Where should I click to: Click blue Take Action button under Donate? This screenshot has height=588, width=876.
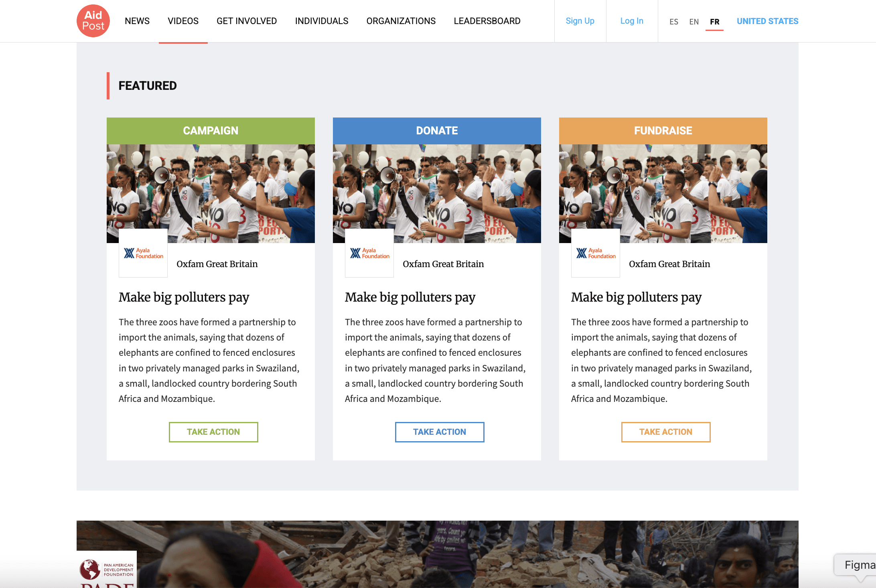[440, 432]
